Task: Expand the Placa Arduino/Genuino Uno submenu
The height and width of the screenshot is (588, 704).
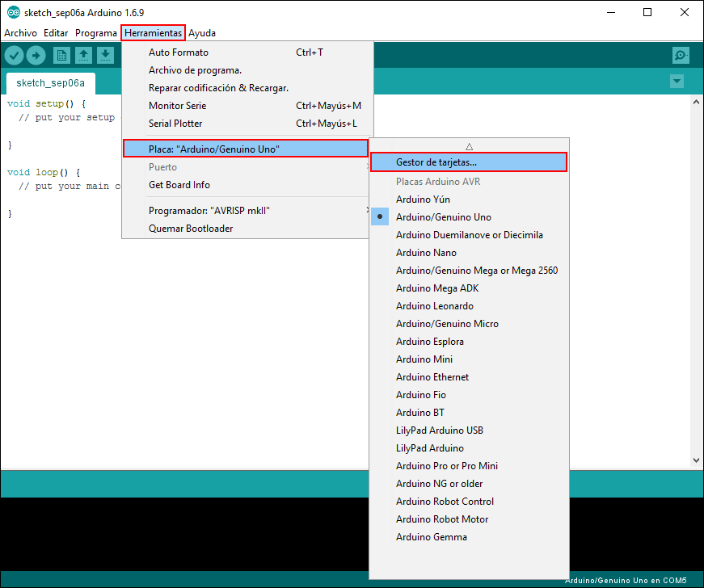Action: tap(246, 149)
